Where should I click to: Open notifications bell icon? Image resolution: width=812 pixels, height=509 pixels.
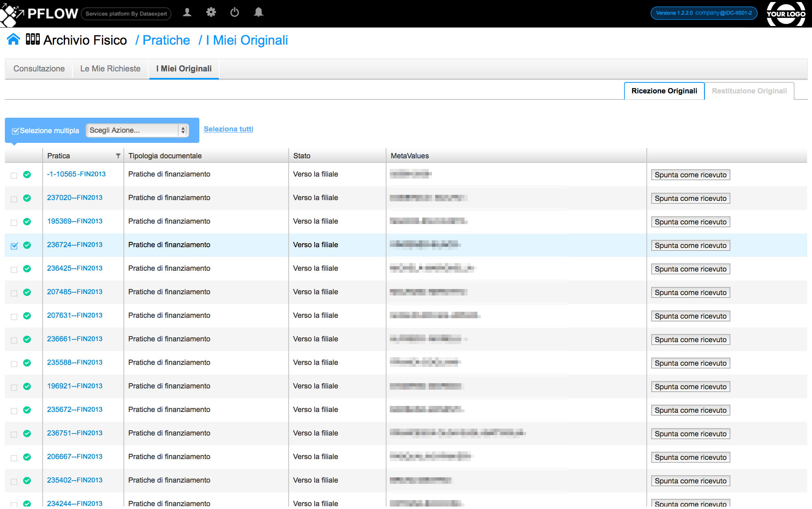(259, 13)
